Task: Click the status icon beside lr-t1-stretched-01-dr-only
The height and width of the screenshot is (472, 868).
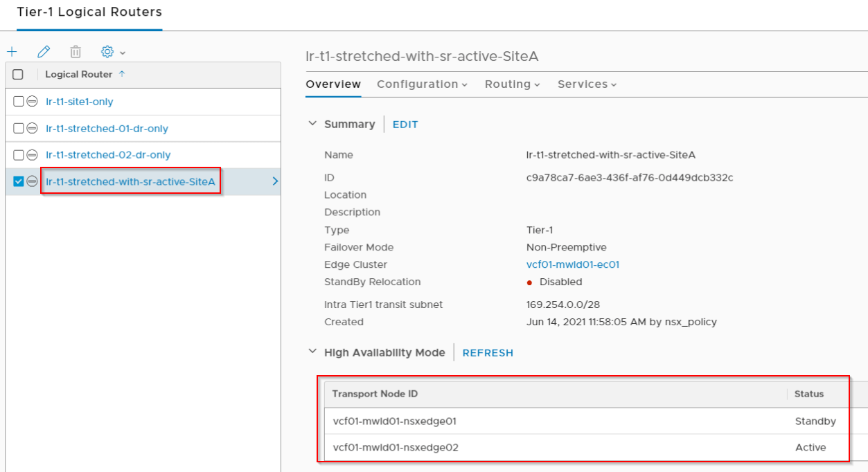Action: (32, 128)
